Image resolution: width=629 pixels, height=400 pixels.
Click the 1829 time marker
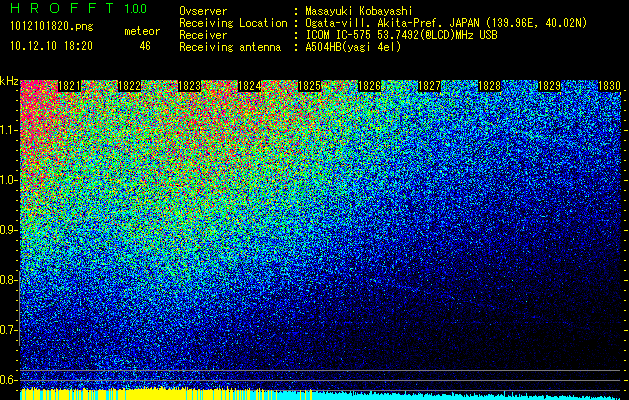pos(549,86)
